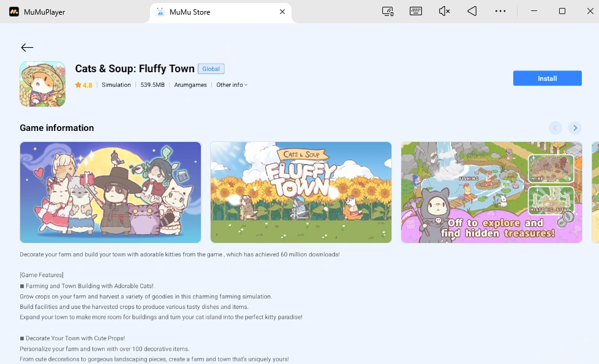Click the Global region tag
This screenshot has width=599, height=364.
pos(211,69)
